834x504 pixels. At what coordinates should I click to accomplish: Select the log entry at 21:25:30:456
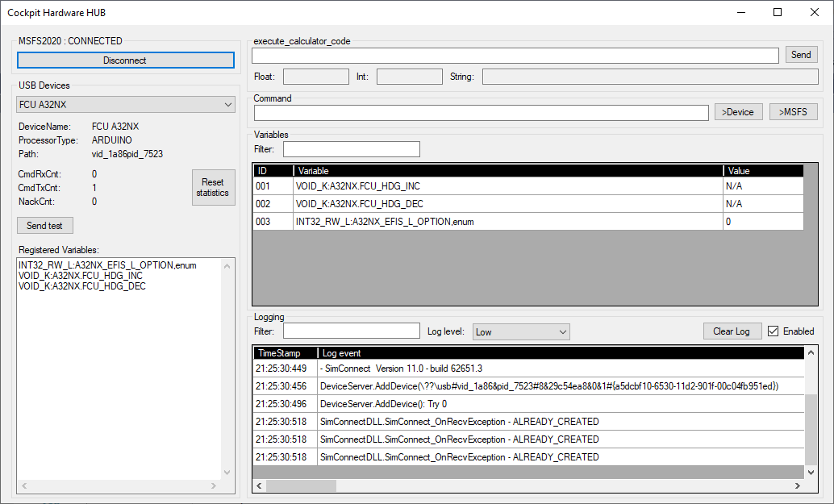[x=528, y=386]
